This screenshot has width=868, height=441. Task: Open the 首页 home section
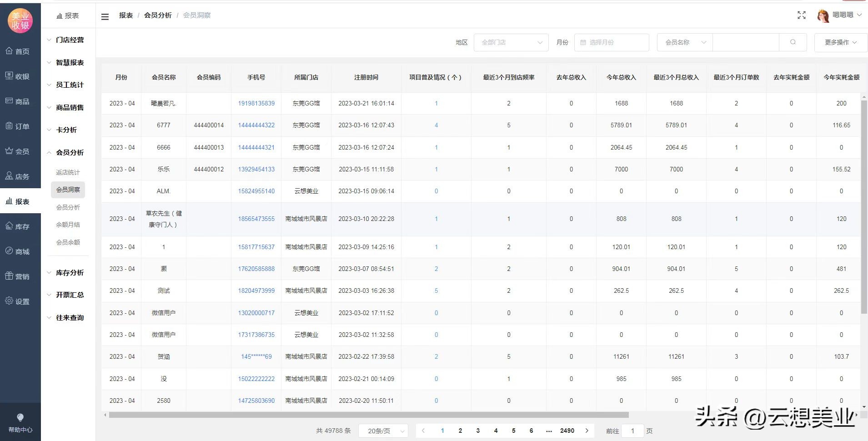coord(20,51)
